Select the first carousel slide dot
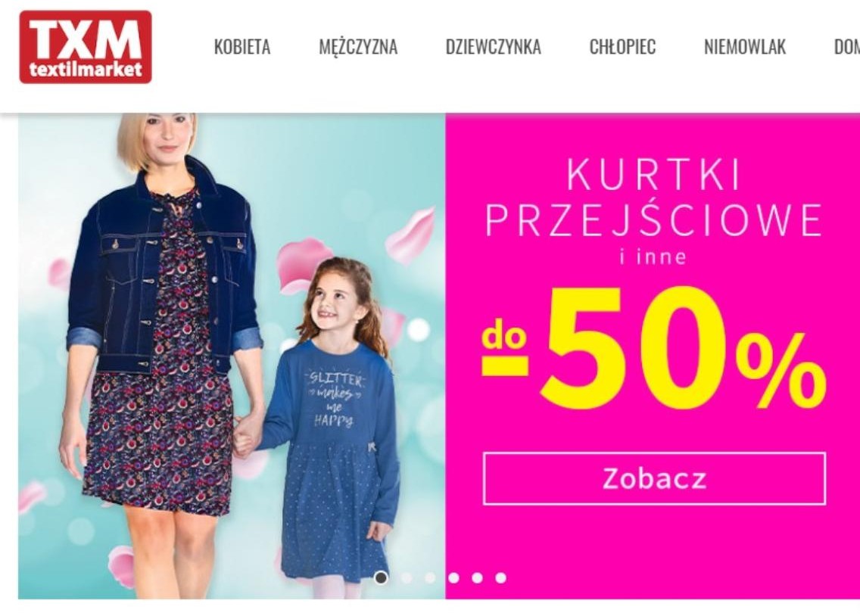Image resolution: width=860 pixels, height=616 pixels. coord(381,577)
